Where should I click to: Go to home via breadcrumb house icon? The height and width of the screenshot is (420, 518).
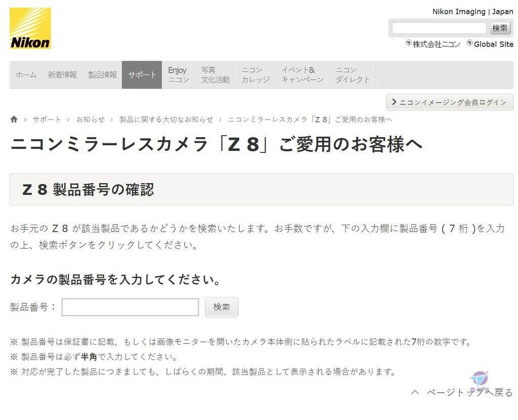pyautogui.click(x=14, y=119)
